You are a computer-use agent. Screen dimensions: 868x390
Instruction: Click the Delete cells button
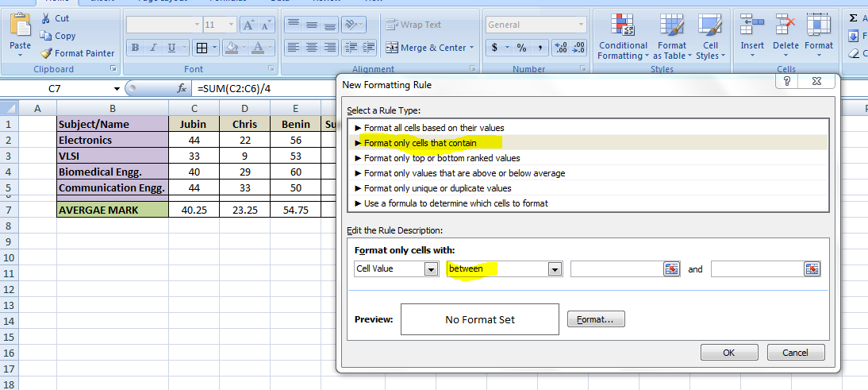click(x=785, y=36)
